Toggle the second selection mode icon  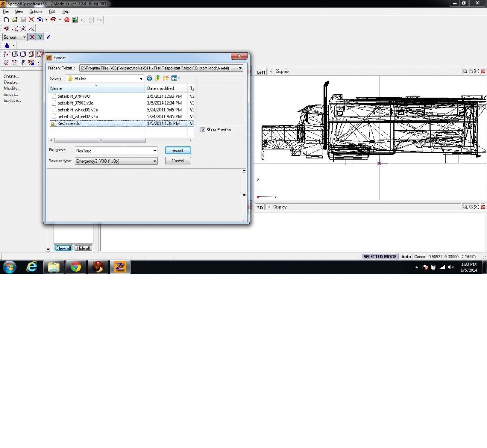point(15,62)
